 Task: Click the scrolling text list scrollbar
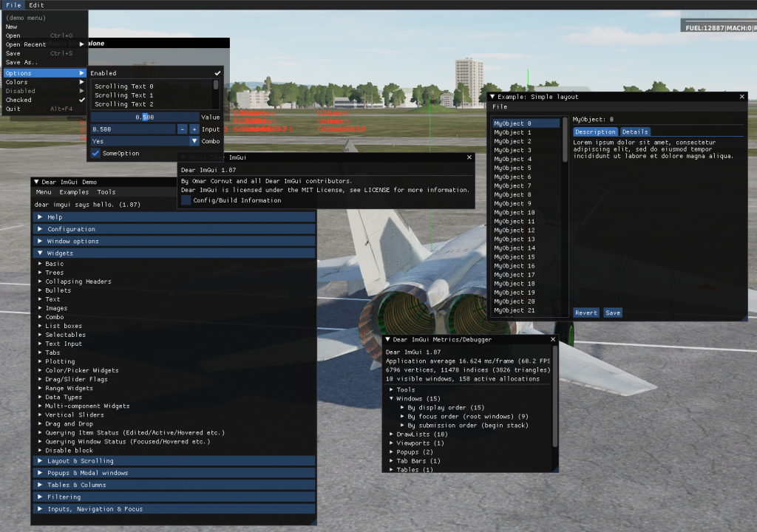(216, 85)
